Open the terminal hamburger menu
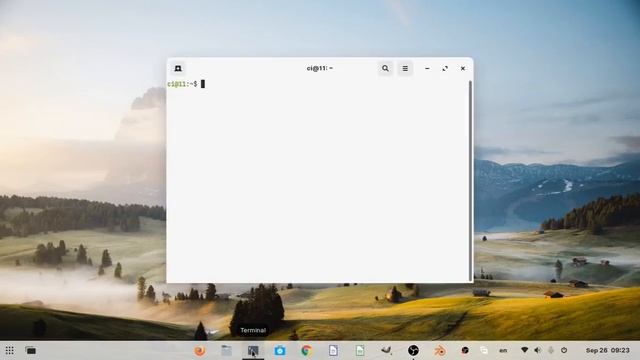 (x=405, y=69)
